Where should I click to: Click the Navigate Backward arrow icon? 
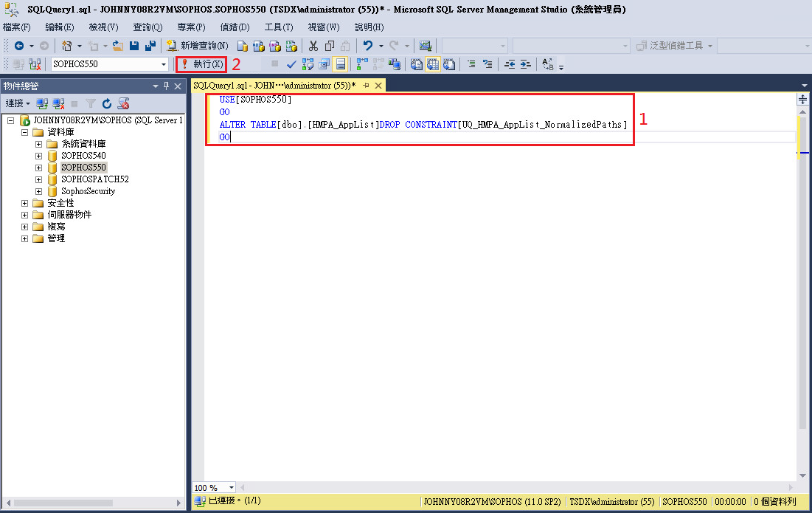click(19, 46)
